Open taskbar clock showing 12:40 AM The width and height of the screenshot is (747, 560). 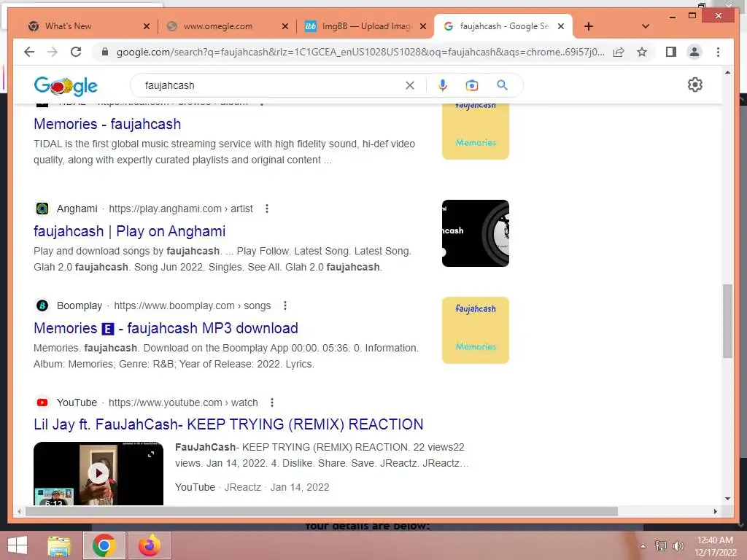[x=715, y=546]
